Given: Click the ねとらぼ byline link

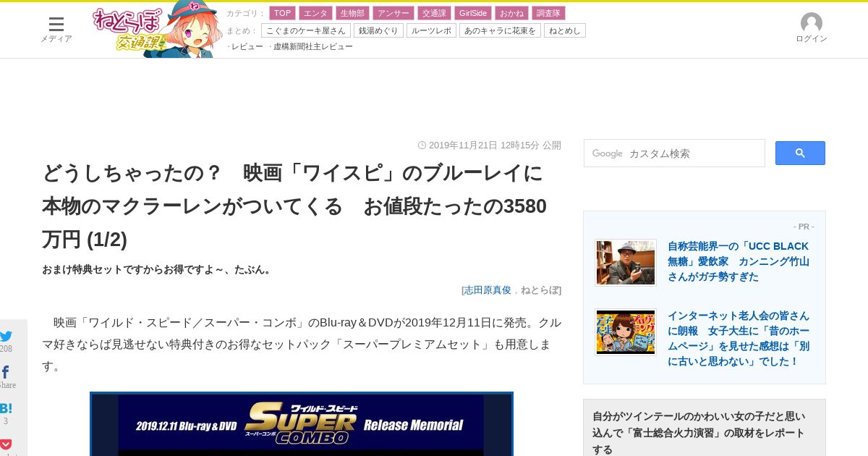Looking at the screenshot, I should click(x=540, y=290).
